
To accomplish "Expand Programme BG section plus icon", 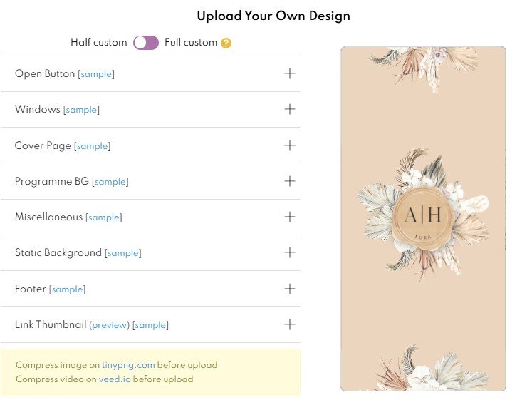I will (289, 181).
